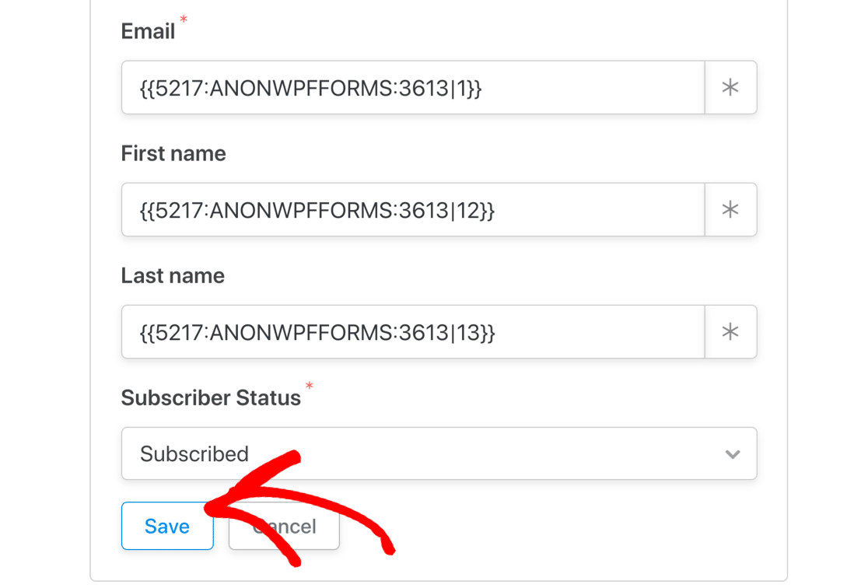This screenshot has height=588, width=868.
Task: Click the Subscriber Status label
Action: tap(211, 398)
